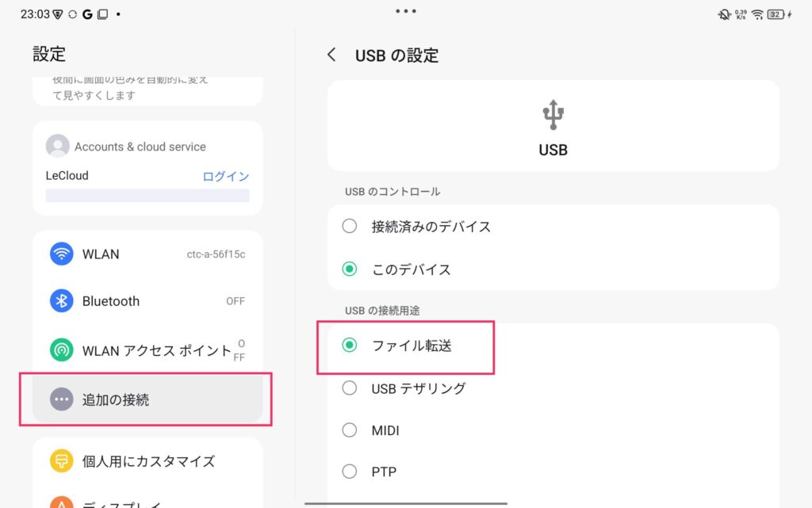
Task: Select the 接続済みのデバイス radio button
Action: point(350,227)
